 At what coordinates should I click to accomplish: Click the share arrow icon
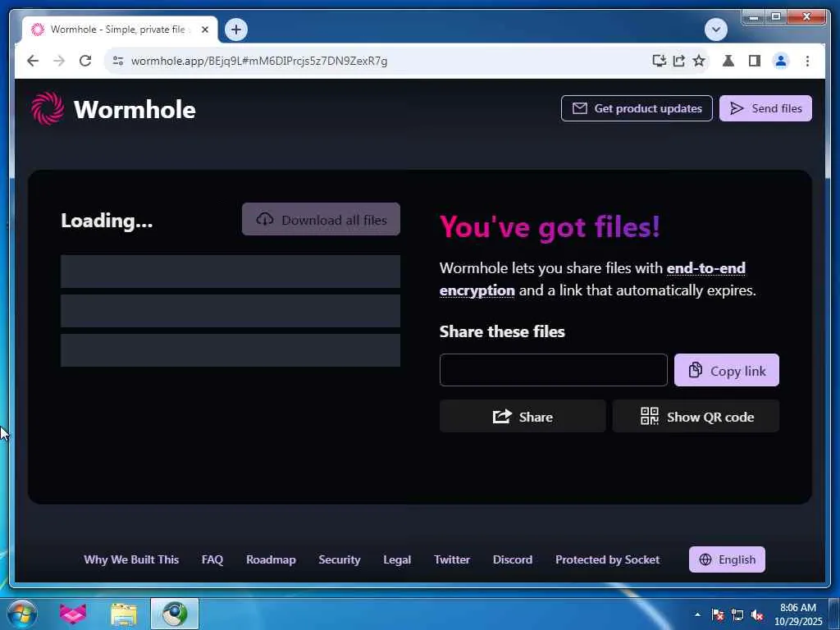click(x=502, y=416)
